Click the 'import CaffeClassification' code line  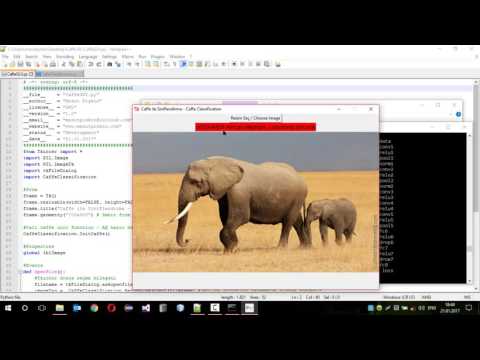[x=60, y=177]
